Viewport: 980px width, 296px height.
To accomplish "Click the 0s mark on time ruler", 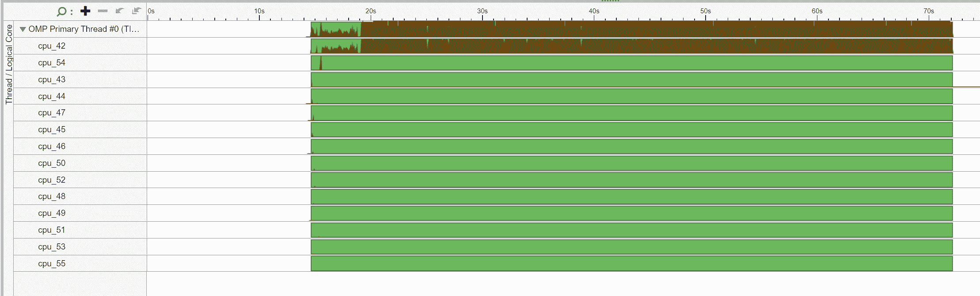I will point(151,11).
